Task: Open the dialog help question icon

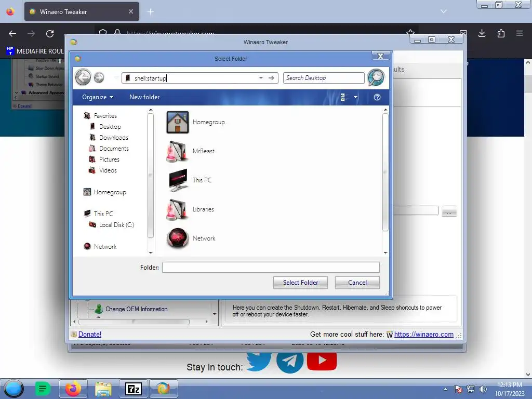Action: (x=377, y=97)
